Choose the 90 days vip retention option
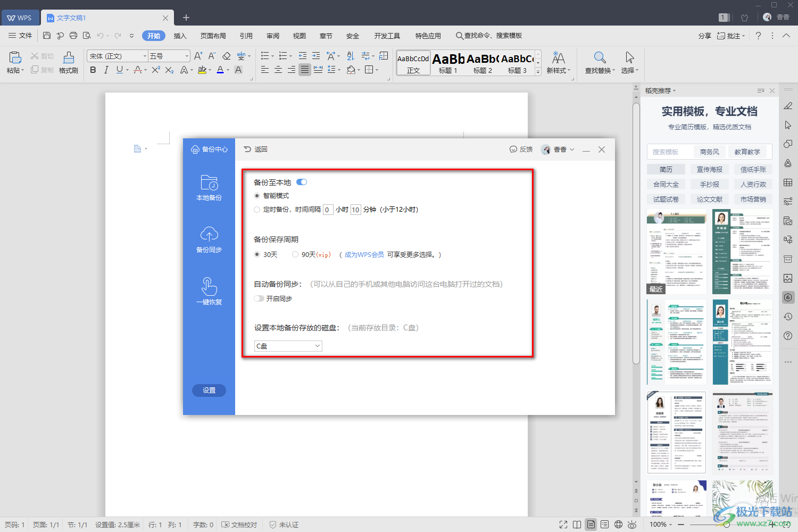The height and width of the screenshot is (532, 798). pos(295,254)
